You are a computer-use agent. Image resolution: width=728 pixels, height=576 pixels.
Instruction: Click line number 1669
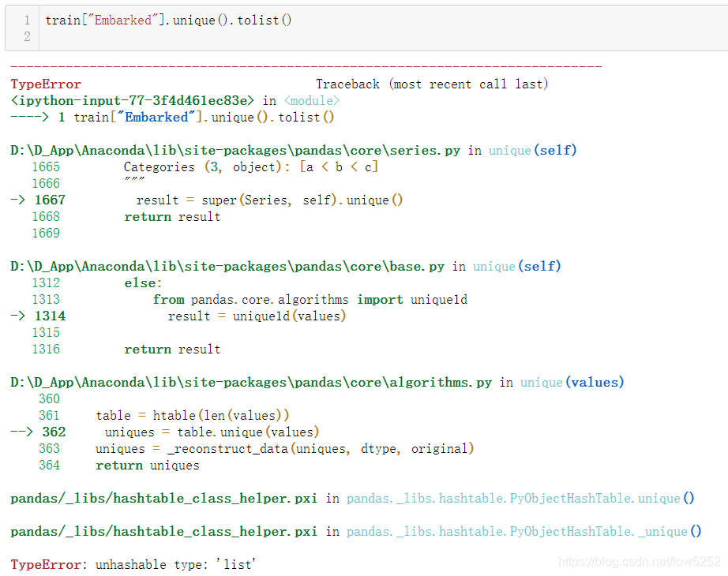pyautogui.click(x=46, y=233)
